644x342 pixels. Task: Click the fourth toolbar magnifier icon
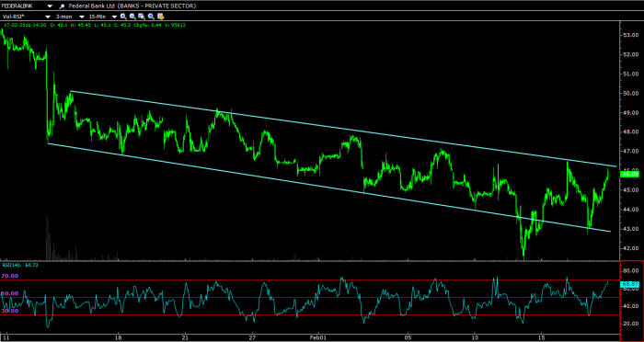click(151, 17)
